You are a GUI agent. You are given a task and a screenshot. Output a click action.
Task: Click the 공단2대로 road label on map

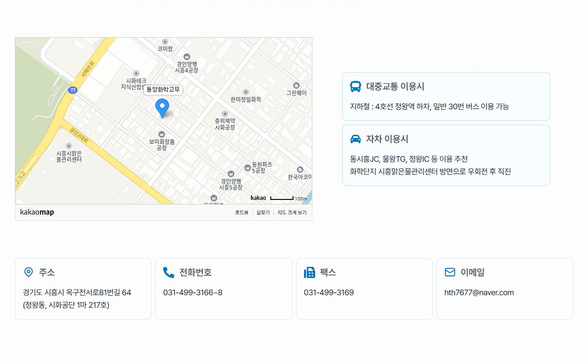[x=79, y=135]
